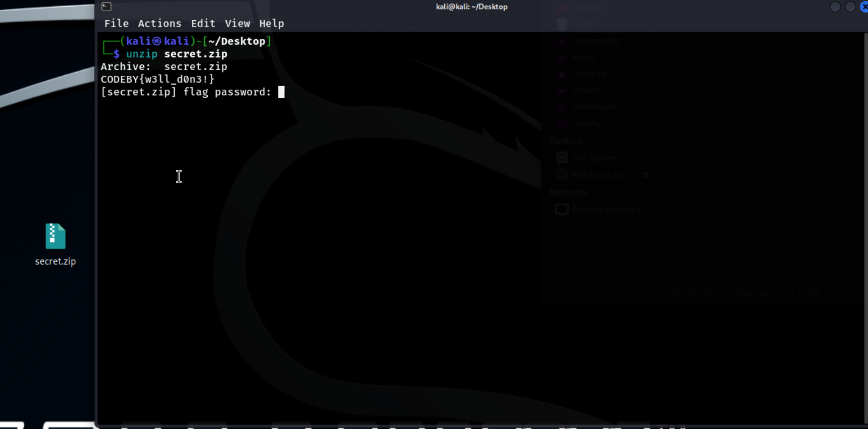868x429 pixels.
Task: Click the Devices section header in sidebar
Action: [x=566, y=141]
